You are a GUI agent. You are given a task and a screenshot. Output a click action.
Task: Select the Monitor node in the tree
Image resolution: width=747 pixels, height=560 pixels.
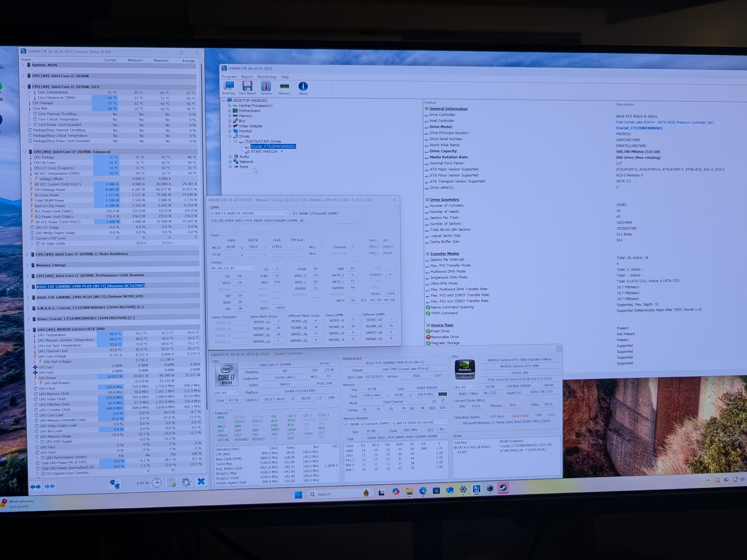coord(245,131)
